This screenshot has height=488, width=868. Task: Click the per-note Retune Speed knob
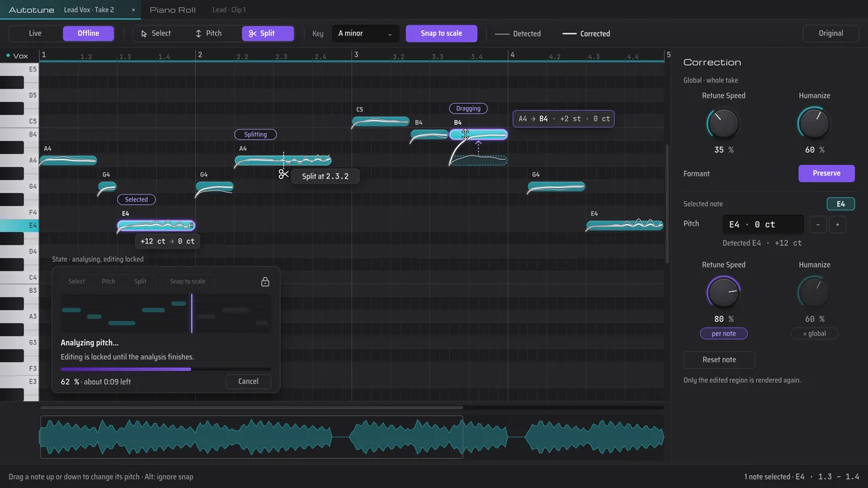723,293
